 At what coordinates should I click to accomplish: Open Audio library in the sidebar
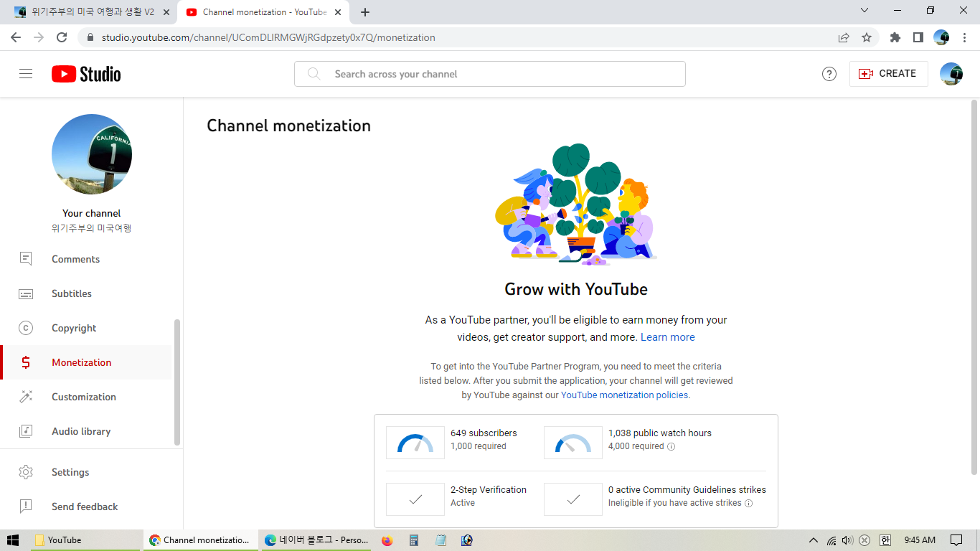[86, 431]
